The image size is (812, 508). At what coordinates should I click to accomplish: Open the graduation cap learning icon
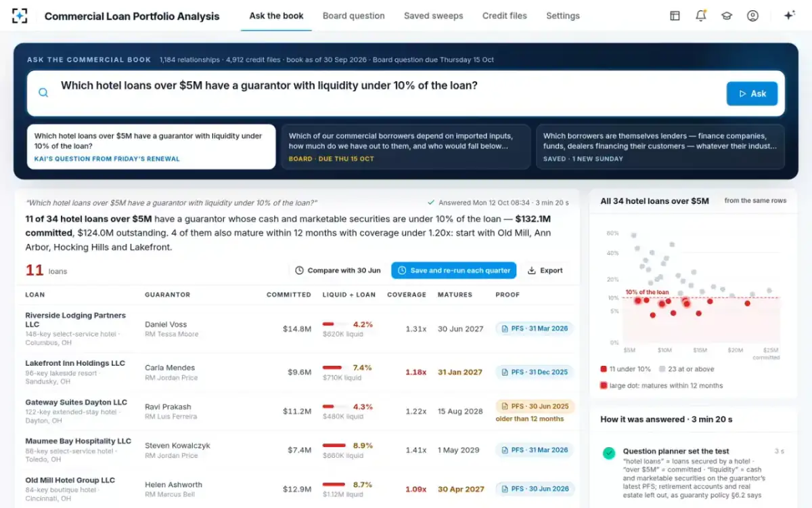click(x=727, y=16)
